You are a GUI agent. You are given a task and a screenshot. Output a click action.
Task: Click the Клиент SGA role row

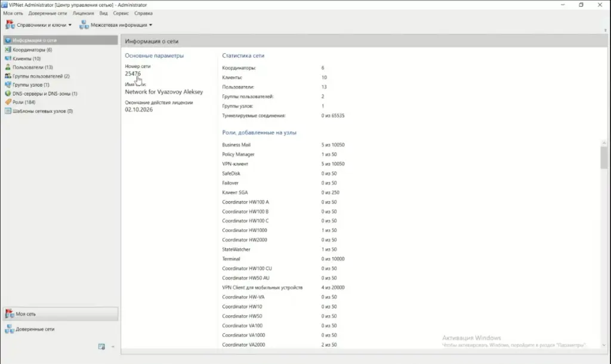coord(280,193)
